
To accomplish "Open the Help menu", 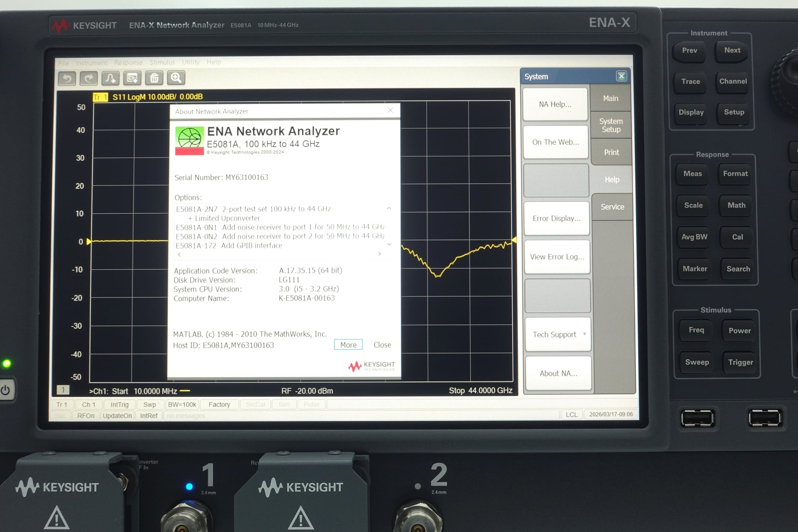I will [x=214, y=62].
